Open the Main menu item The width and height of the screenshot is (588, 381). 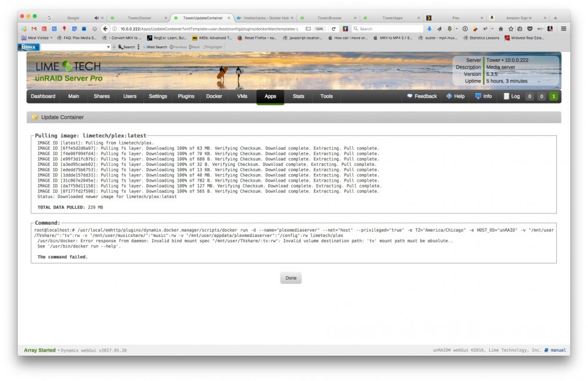[x=73, y=96]
